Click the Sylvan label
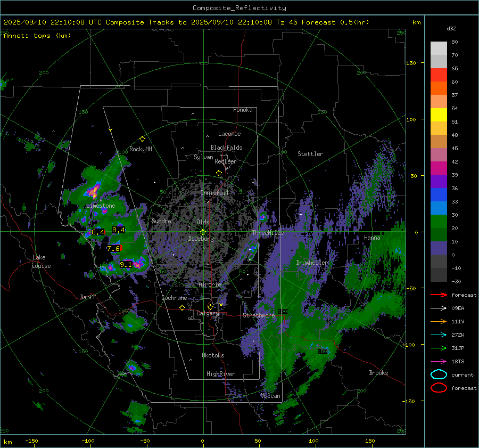 tap(203, 157)
